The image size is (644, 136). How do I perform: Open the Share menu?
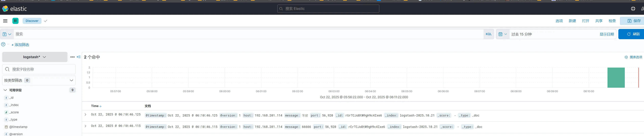point(599,21)
